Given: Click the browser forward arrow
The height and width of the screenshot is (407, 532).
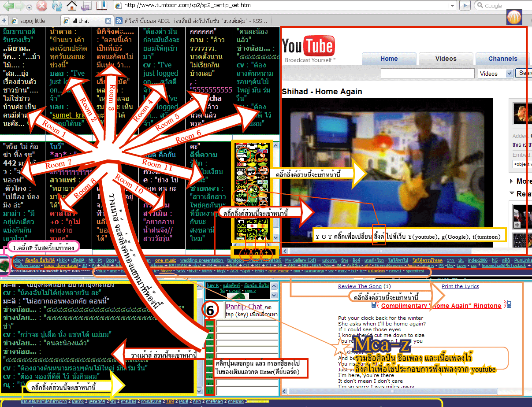Looking at the screenshot, I should [x=19, y=6].
